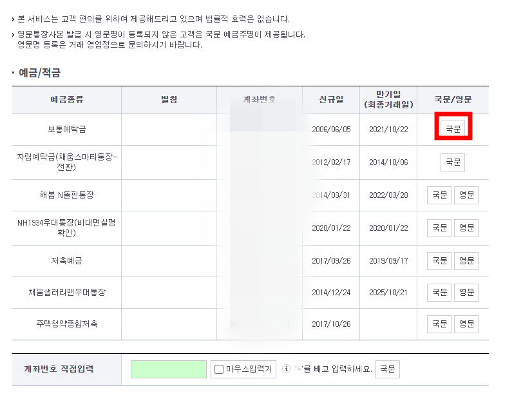Viewport: 532px width, 399px height.
Task: Select the 채움샐러리맨우대통장 cell
Action: click(x=67, y=293)
